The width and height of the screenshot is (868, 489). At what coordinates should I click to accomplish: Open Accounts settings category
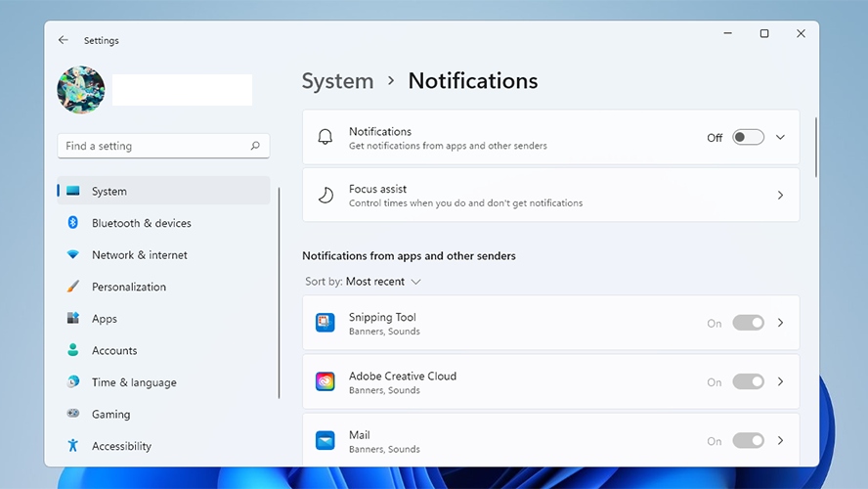click(x=163, y=350)
